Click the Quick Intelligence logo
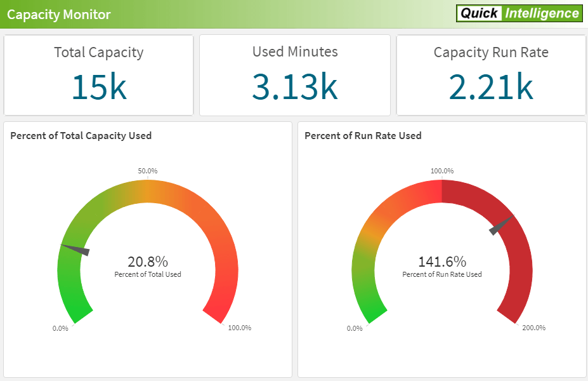The image size is (588, 381). pyautogui.click(x=519, y=13)
